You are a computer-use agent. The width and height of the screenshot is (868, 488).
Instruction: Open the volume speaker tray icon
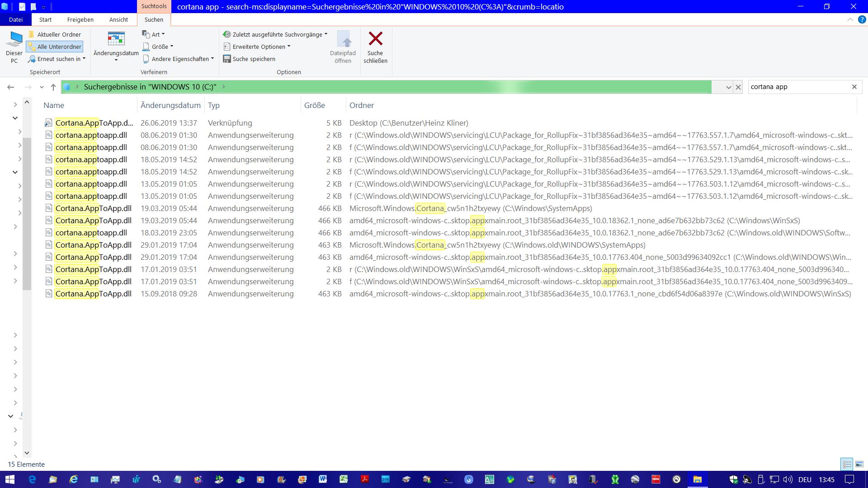(x=788, y=479)
